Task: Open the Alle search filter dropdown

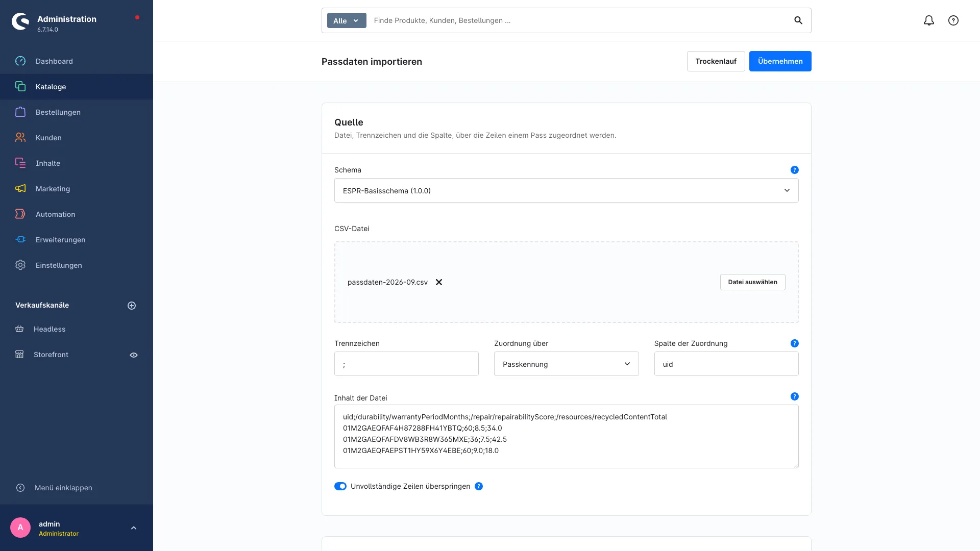Action: click(x=347, y=20)
